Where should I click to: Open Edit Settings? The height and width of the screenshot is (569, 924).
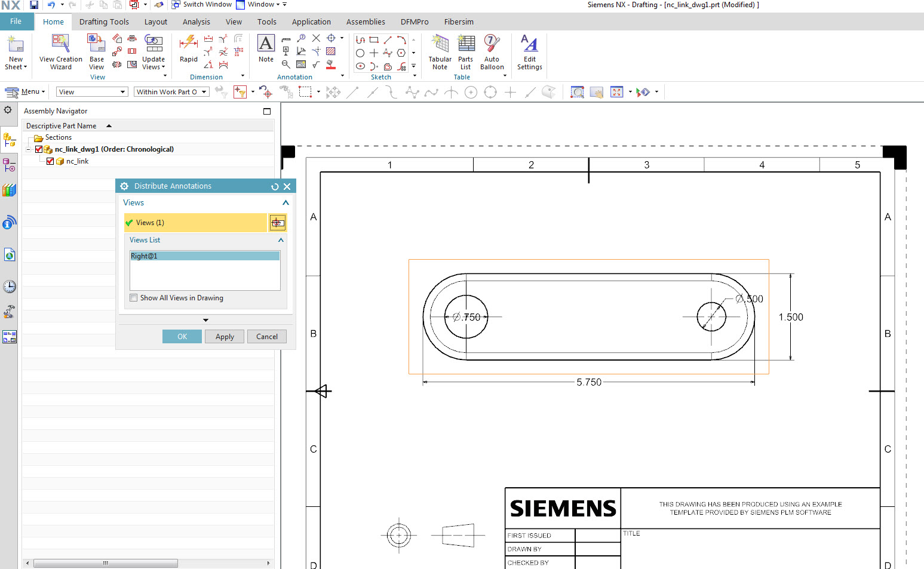coord(529,52)
